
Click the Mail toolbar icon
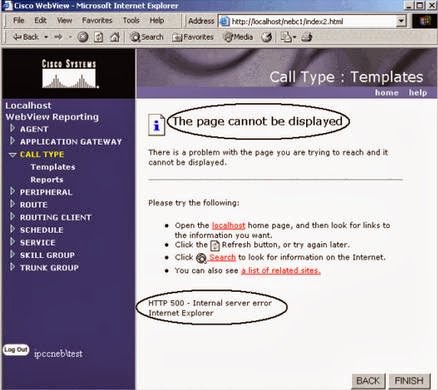click(286, 37)
